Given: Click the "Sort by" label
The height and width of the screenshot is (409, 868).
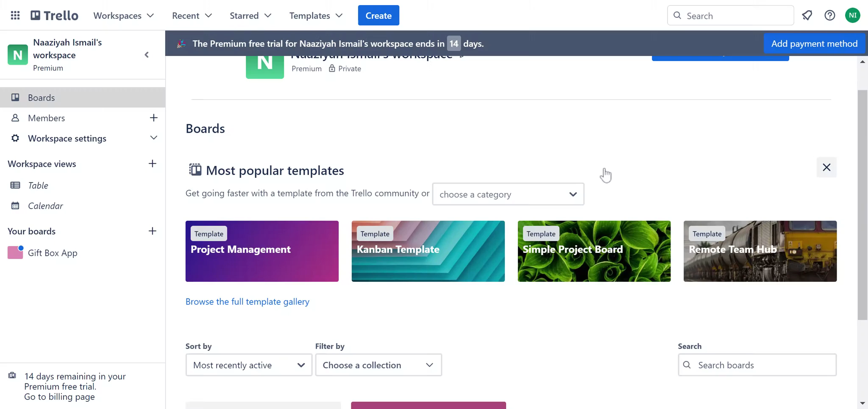Looking at the screenshot, I should (198, 346).
